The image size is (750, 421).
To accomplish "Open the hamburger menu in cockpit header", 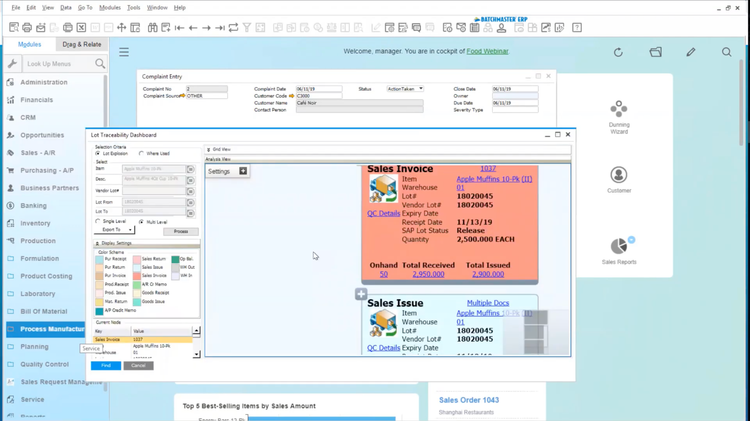I will click(x=124, y=52).
